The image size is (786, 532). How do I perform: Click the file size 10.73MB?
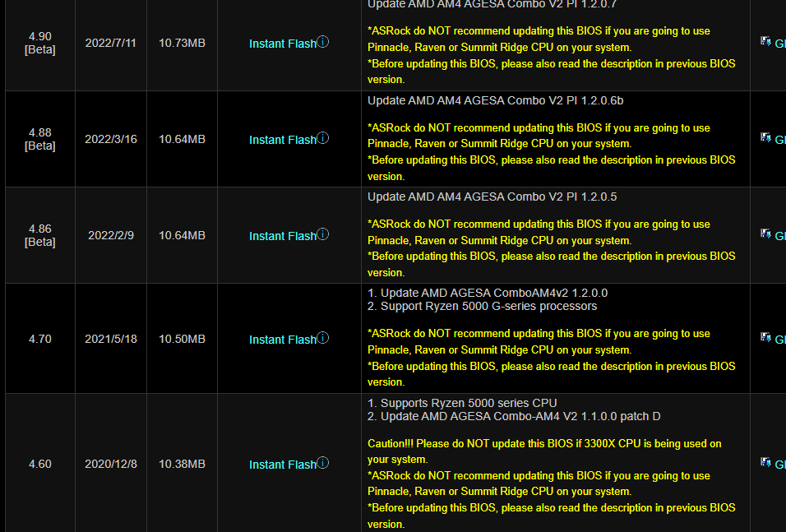click(x=182, y=43)
